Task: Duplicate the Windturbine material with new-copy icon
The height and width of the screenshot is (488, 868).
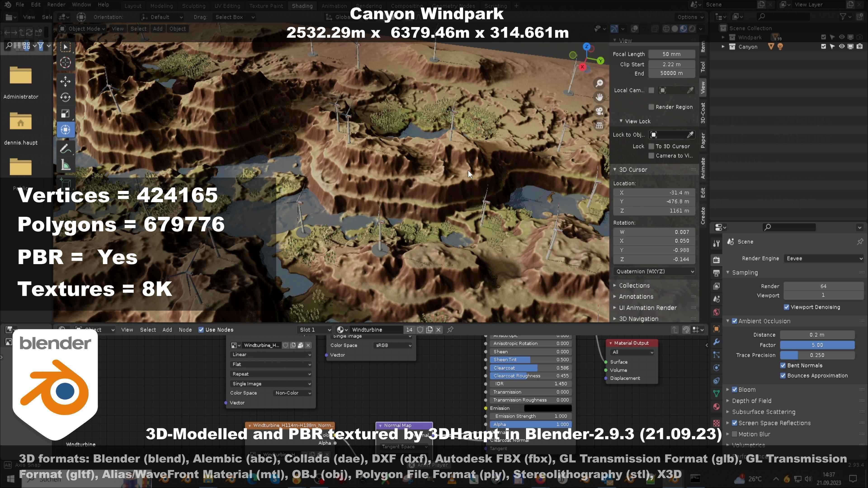Action: pyautogui.click(x=429, y=330)
